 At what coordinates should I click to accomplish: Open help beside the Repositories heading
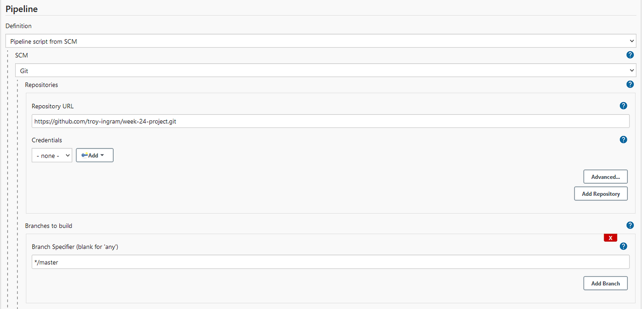pyautogui.click(x=630, y=84)
